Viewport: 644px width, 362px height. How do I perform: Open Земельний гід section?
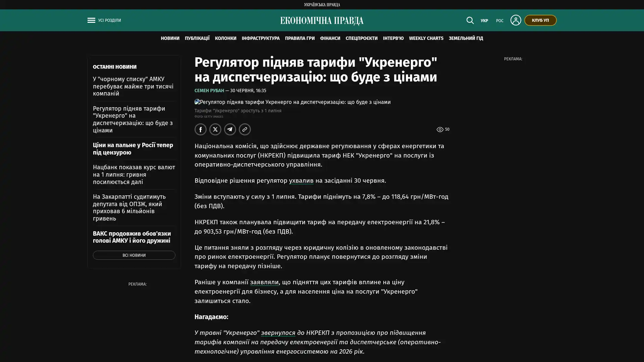click(x=466, y=38)
